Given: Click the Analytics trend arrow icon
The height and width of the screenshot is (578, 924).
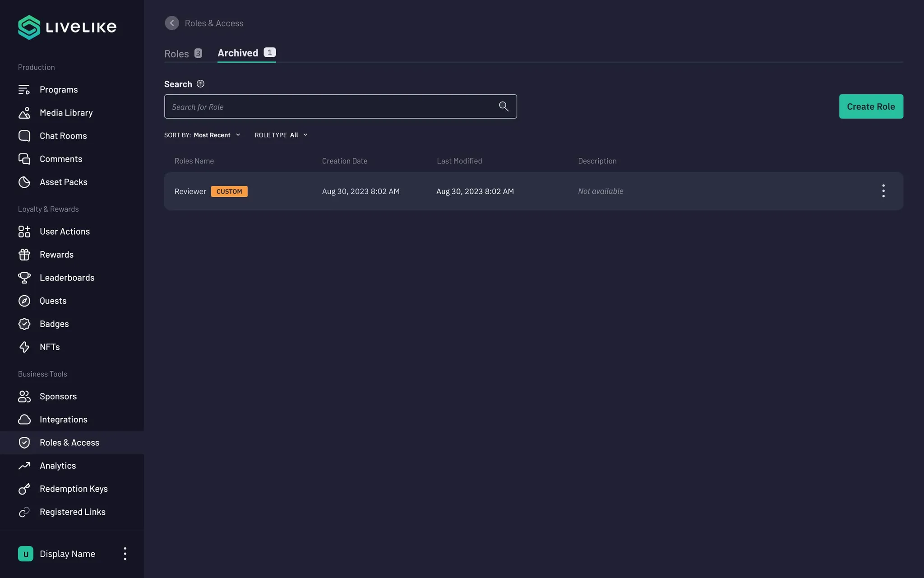Looking at the screenshot, I should click(x=24, y=466).
